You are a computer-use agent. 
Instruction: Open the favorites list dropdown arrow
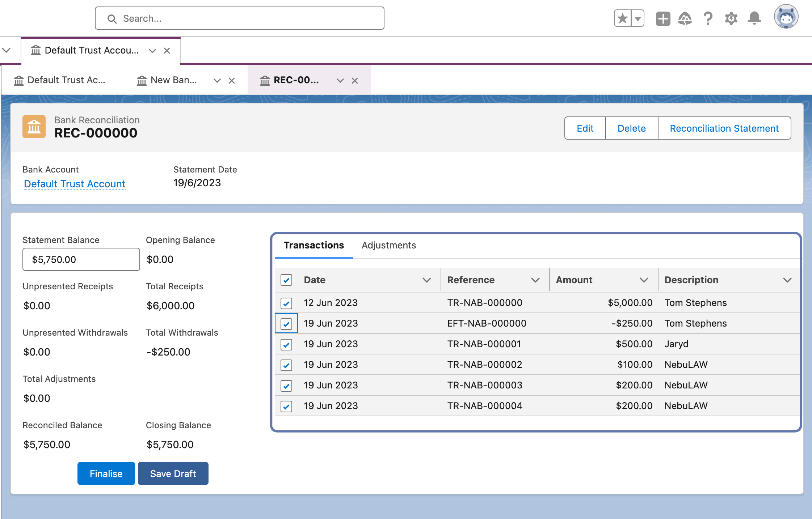coord(638,18)
